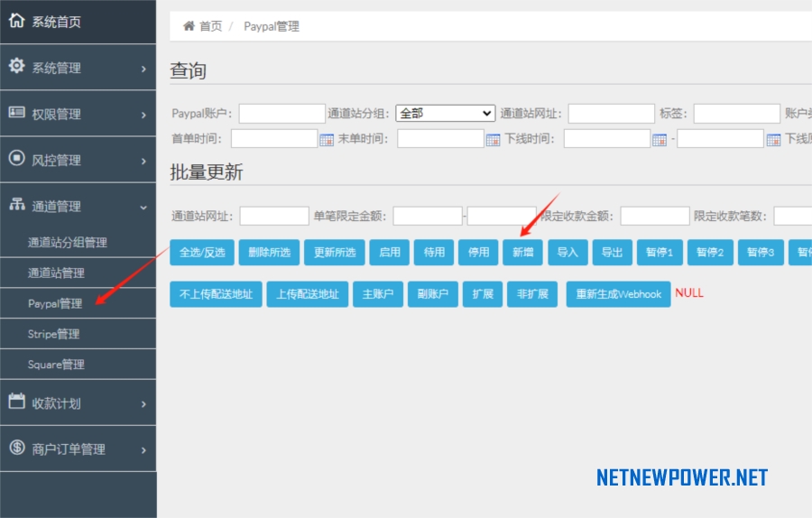
Task: Focus the 下线时间 end date input
Action: point(720,138)
